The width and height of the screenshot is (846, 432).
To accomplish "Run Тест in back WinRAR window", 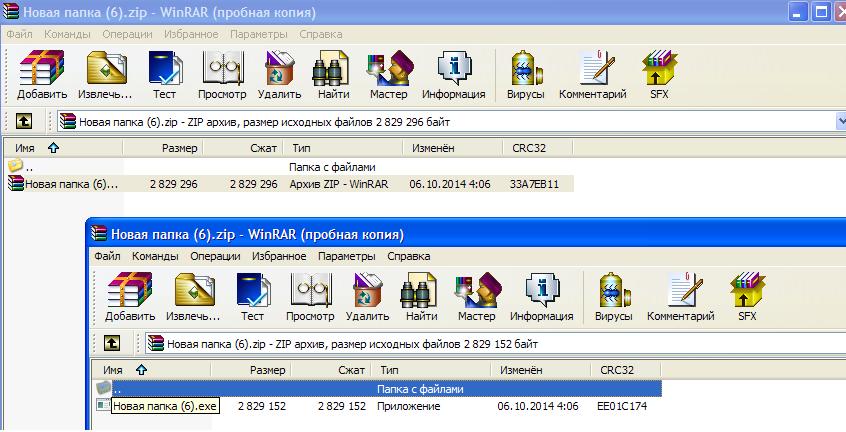I will point(165,74).
